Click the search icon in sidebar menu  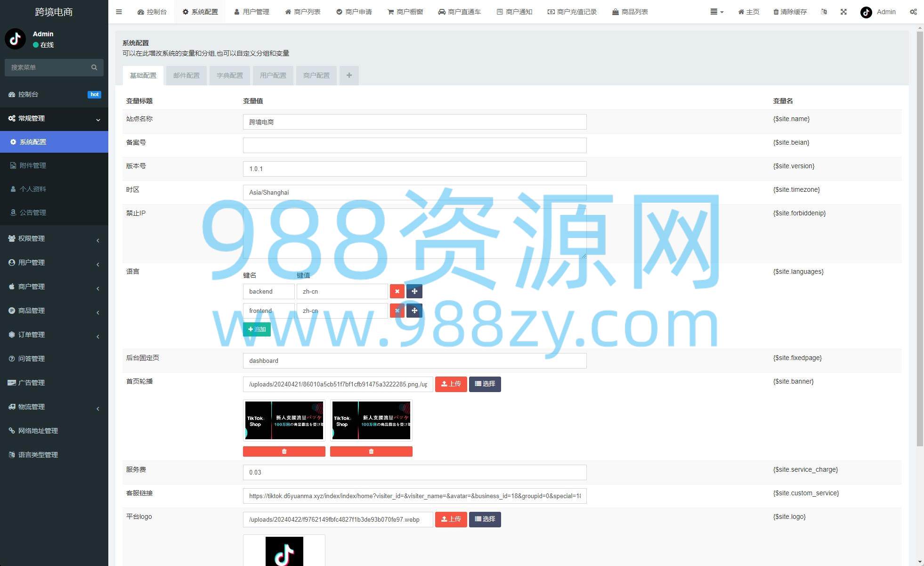(94, 67)
